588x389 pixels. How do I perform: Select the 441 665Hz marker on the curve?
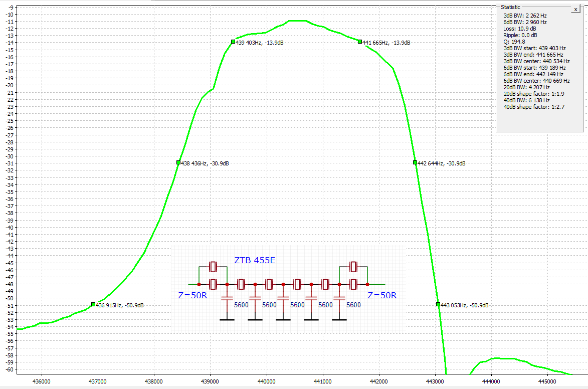360,42
